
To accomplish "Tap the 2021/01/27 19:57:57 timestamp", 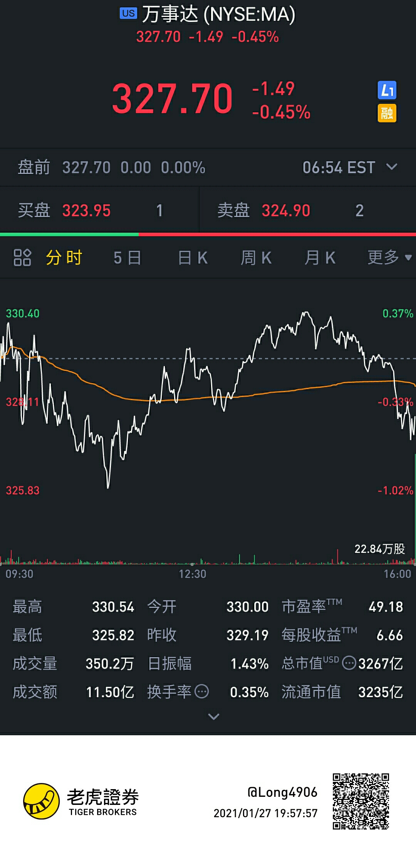I will pyautogui.click(x=266, y=813).
